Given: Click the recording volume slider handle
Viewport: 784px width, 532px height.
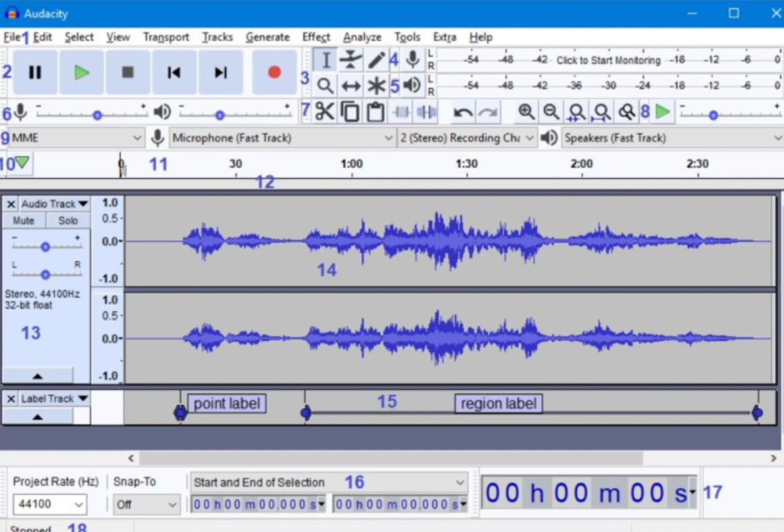Looking at the screenshot, I should coord(97,116).
